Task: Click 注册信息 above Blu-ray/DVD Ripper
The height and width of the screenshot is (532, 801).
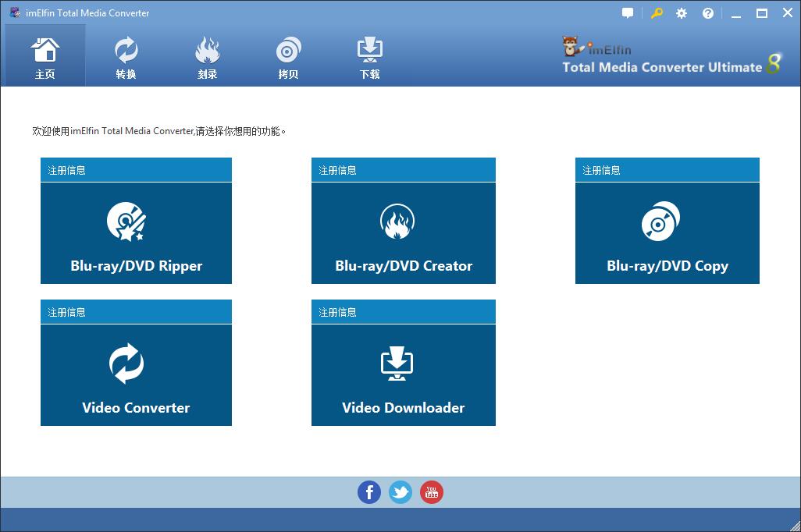Action: 67,170
